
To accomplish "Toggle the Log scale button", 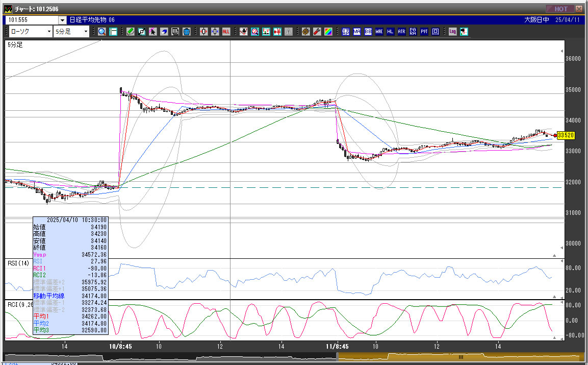I will 453,32.
